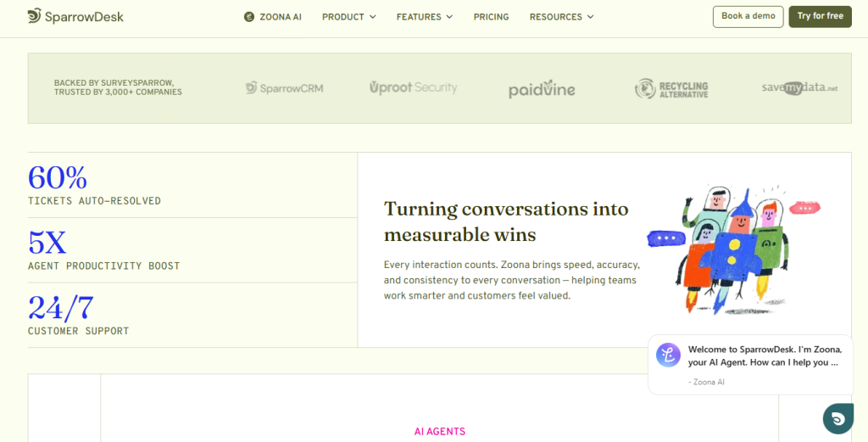The image size is (868, 442).
Task: Click the Zoona AI circular icon in the navbar
Action: pos(249,17)
